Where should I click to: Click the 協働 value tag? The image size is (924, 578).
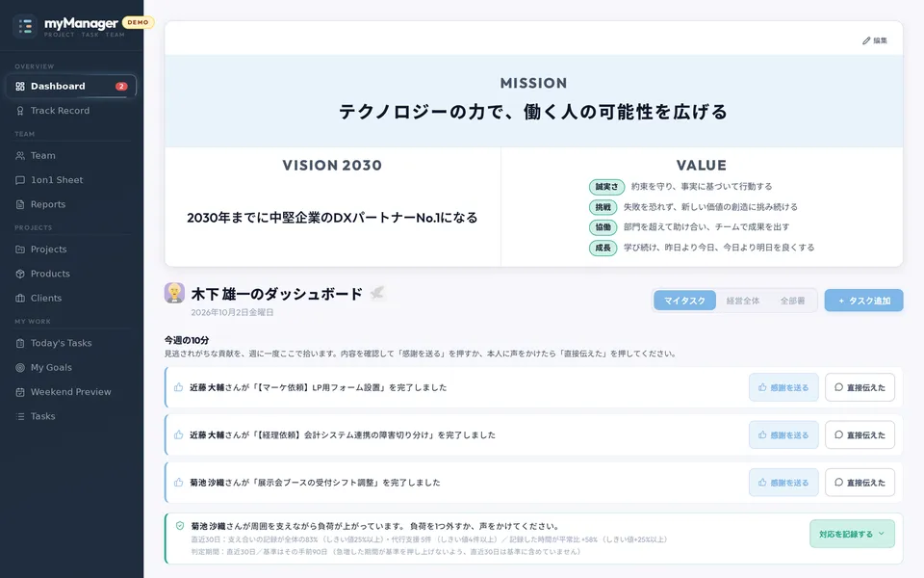tap(603, 227)
